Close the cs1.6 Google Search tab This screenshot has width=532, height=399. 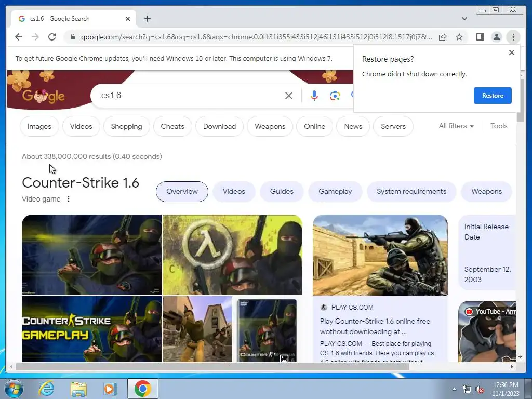pos(128,19)
